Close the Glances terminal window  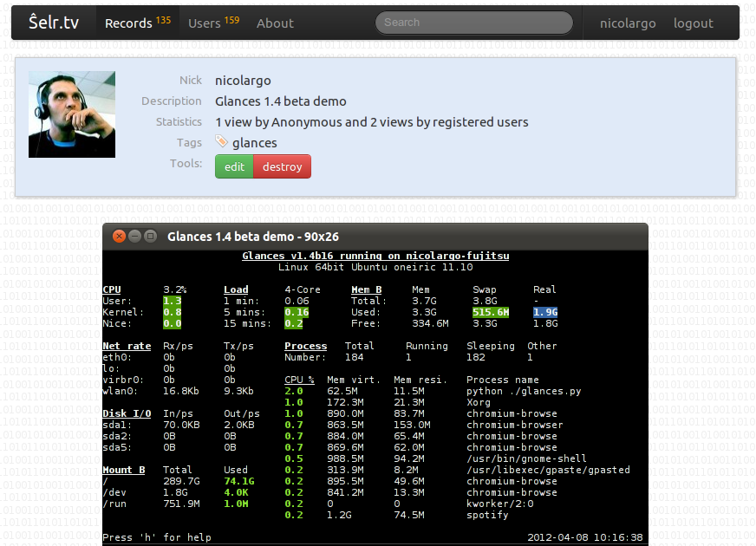pos(119,236)
